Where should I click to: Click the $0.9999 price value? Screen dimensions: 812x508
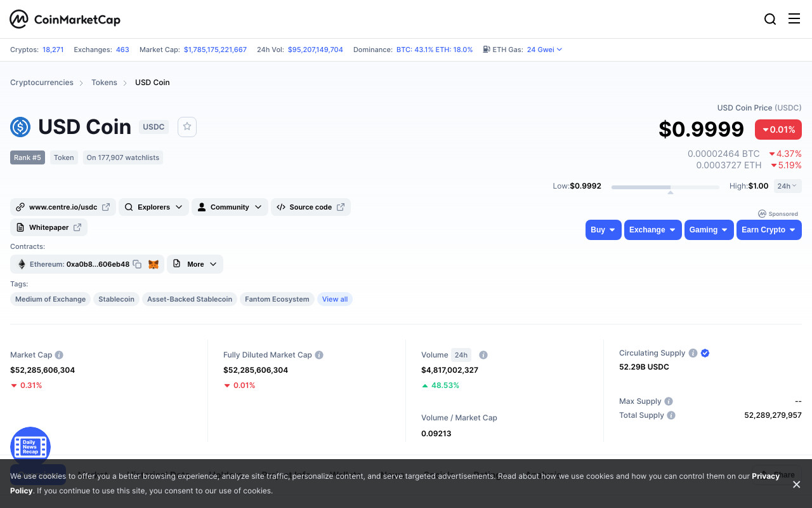pyautogui.click(x=701, y=129)
